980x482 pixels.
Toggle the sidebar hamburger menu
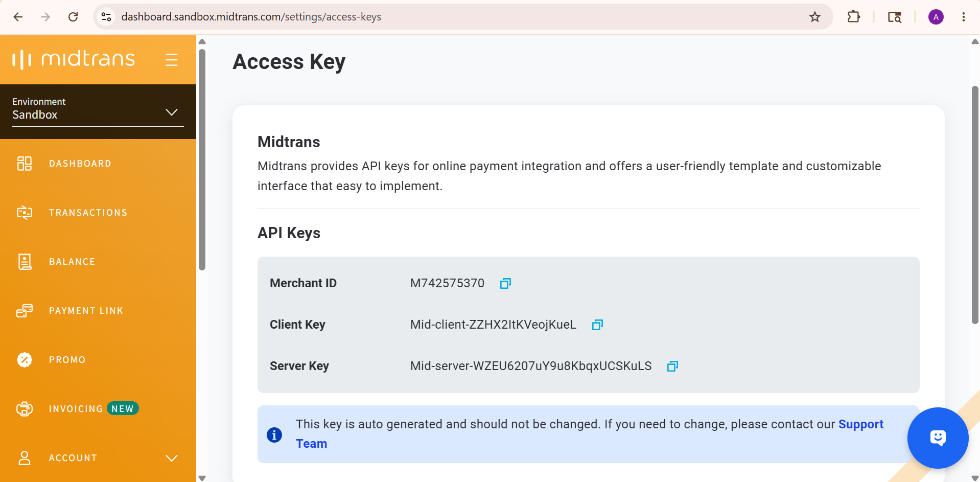coord(172,60)
